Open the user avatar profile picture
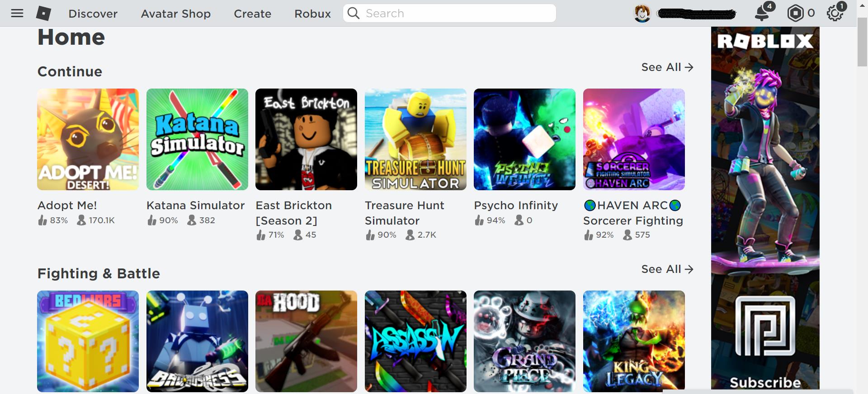 click(x=642, y=14)
